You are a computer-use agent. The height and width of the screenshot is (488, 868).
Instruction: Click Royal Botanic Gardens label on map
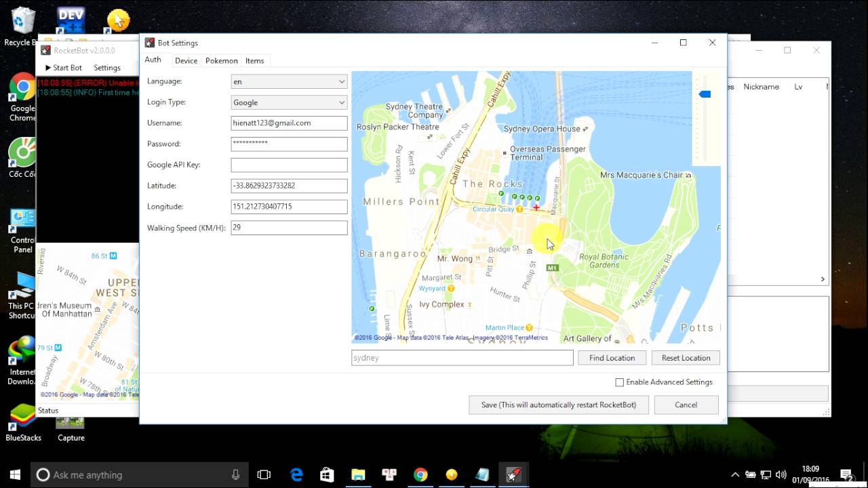[x=604, y=261]
